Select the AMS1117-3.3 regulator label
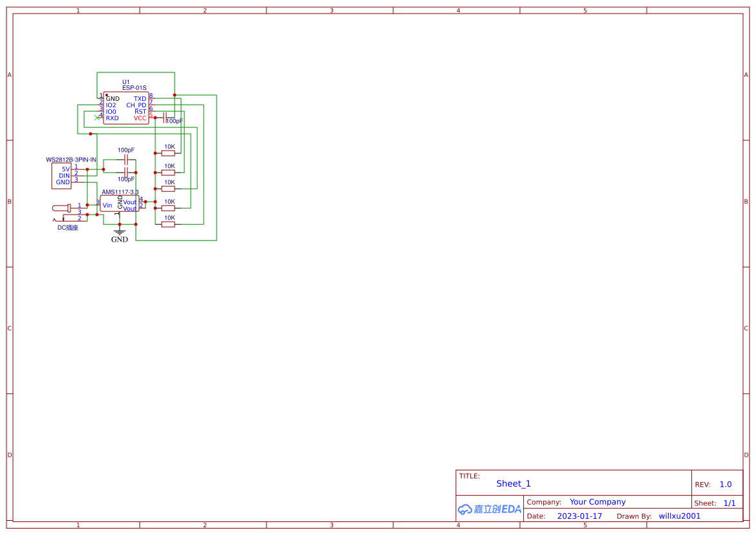This screenshot has width=756, height=535. [x=120, y=192]
